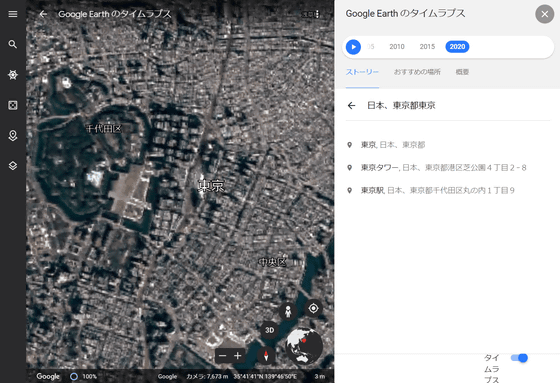This screenshot has width=560, height=383.
Task: Click the Google logo in status bar
Action: [x=48, y=376]
